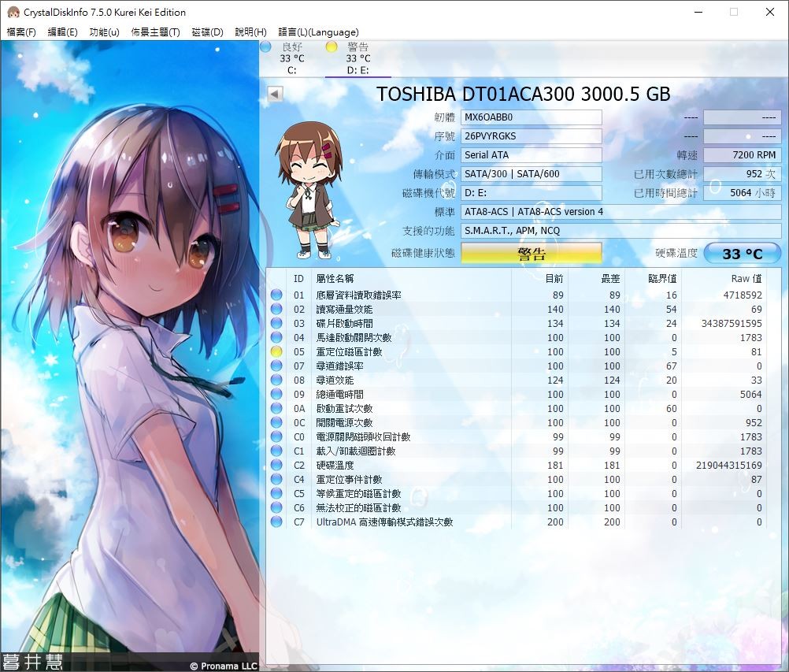Open the 磁碟(D) menu
Viewport: 789px width, 672px height.
pyautogui.click(x=207, y=32)
